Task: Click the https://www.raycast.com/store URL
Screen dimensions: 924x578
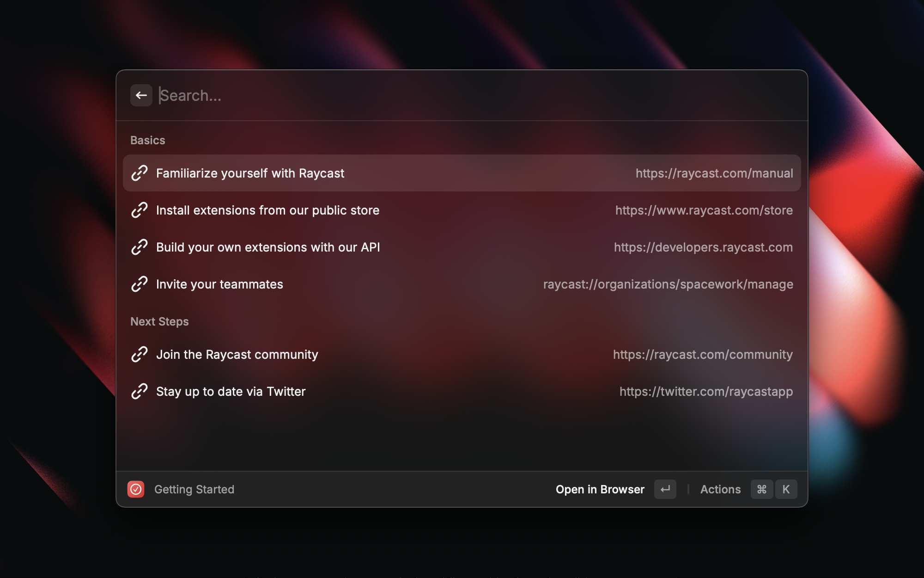Action: (704, 210)
